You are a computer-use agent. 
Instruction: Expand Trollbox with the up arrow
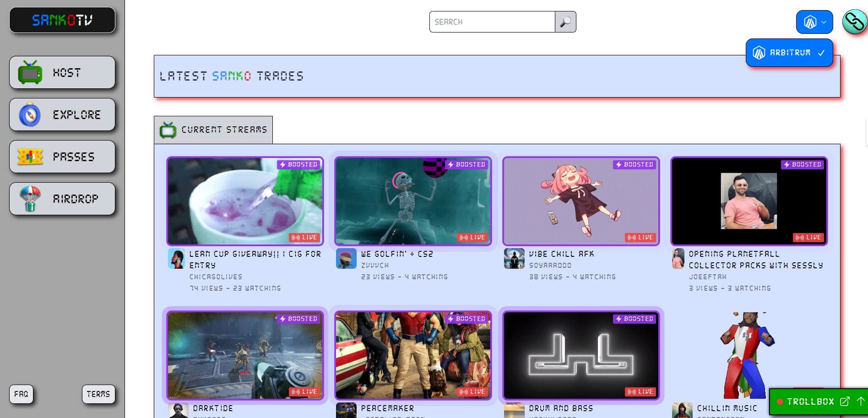pyautogui.click(x=861, y=402)
